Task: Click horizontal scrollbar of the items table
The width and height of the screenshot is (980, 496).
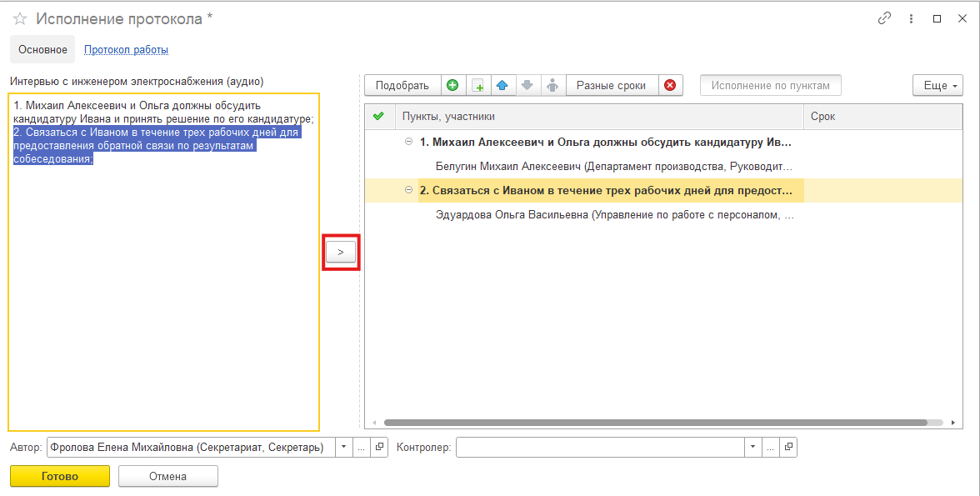Action: pos(655,423)
